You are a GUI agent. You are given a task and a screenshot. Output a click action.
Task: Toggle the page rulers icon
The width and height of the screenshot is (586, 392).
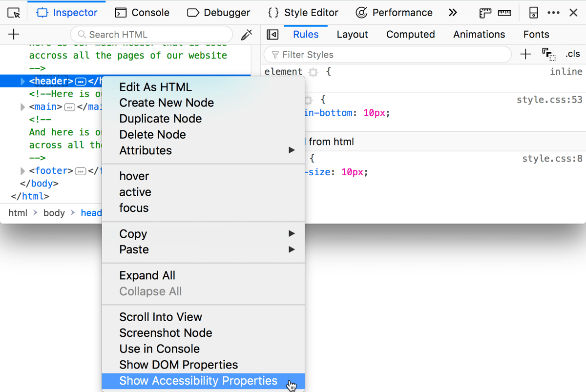tap(484, 12)
